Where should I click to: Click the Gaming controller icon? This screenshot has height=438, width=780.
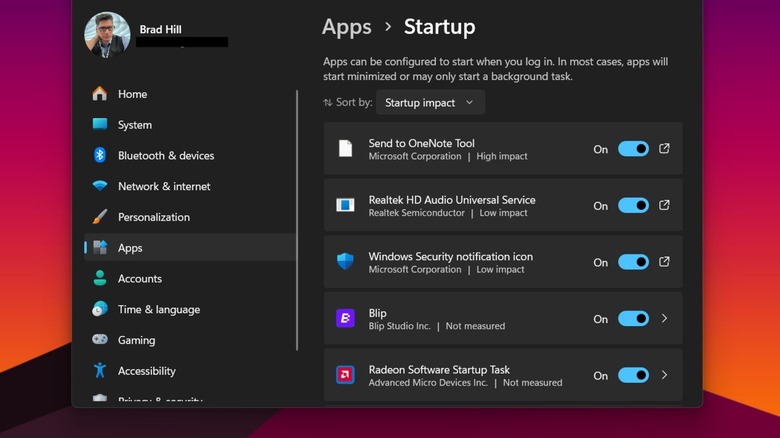point(99,339)
